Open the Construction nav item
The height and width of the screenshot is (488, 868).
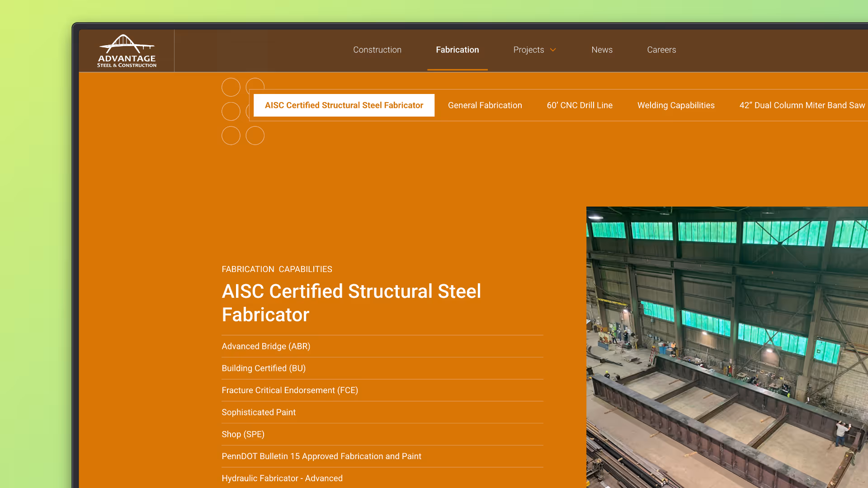coord(377,50)
